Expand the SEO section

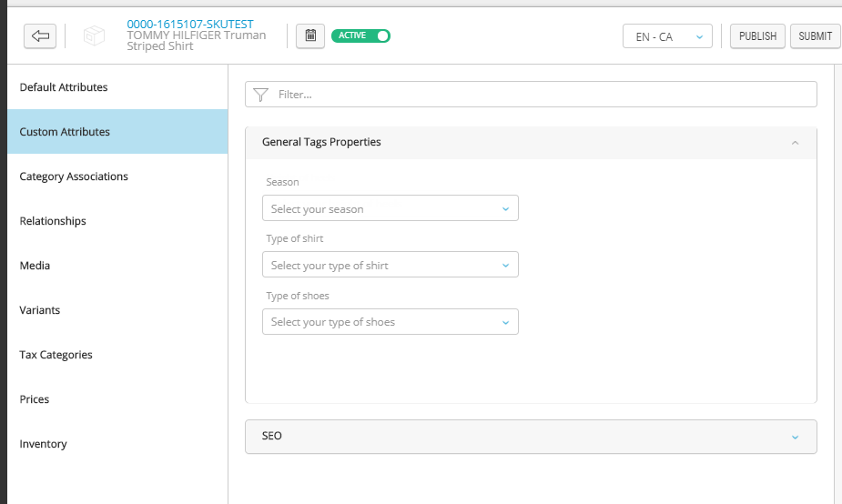tap(795, 437)
